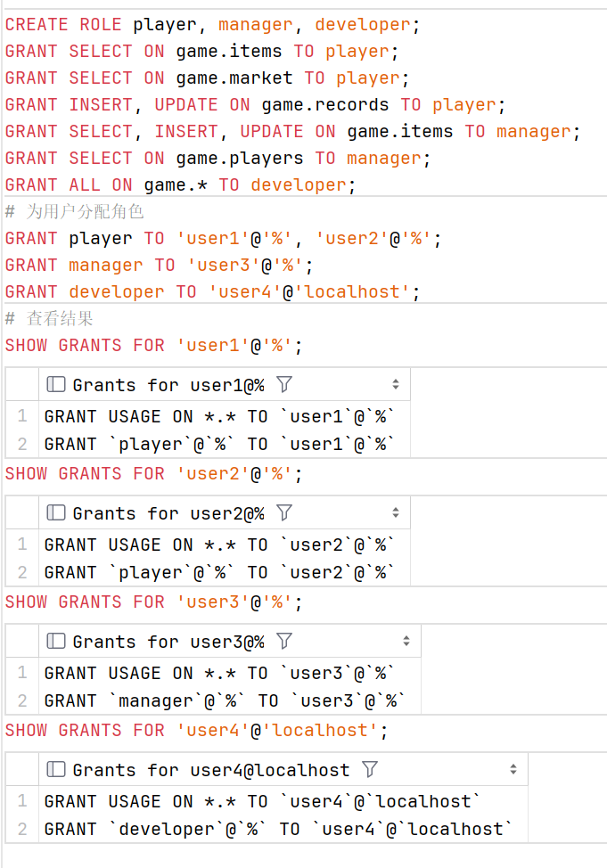This screenshot has height=868, width=607.
Task: Place cursor in GRANT SELECT ON game.players line
Action: tap(217, 158)
